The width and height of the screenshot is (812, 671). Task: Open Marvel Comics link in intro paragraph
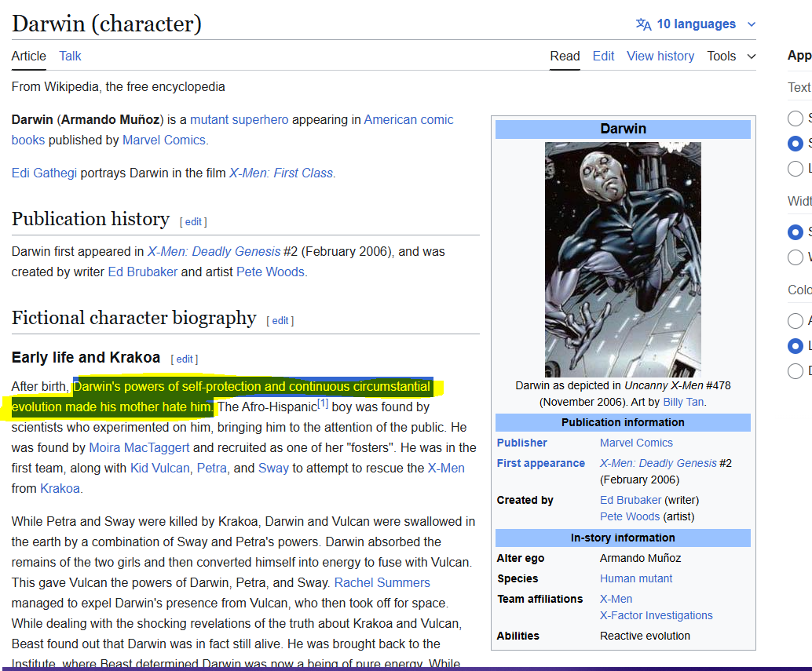pos(163,140)
